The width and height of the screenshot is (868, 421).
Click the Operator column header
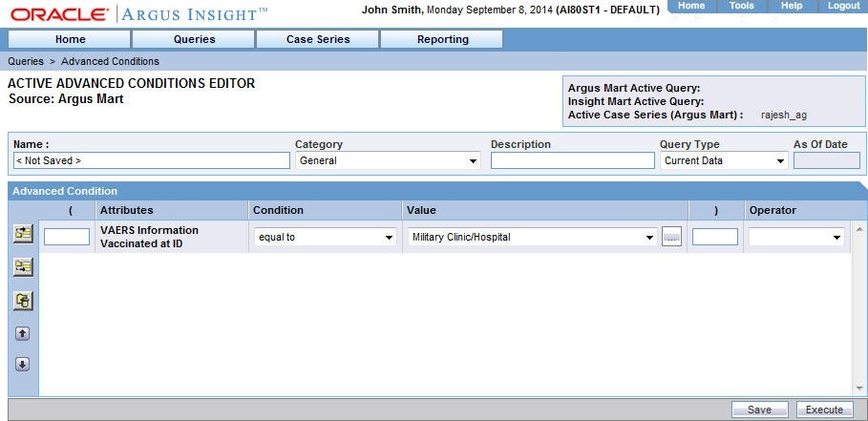pyautogui.click(x=773, y=210)
